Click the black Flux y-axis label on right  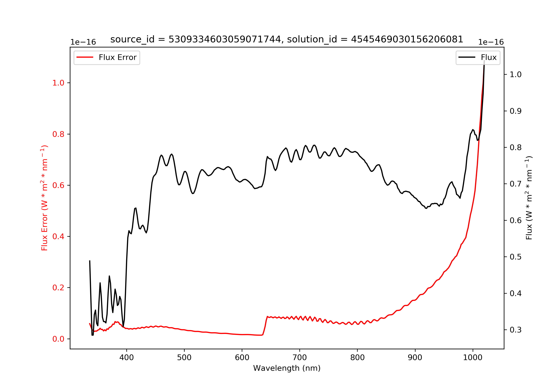[x=529, y=198]
